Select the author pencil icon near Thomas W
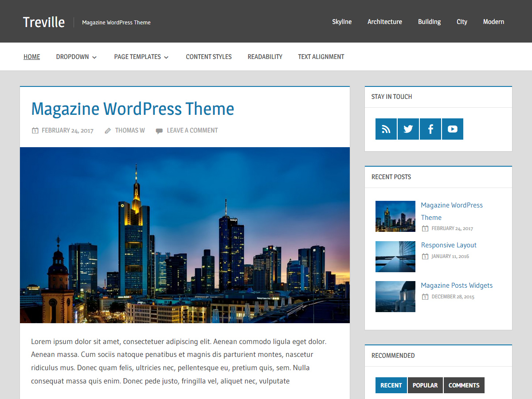Viewport: 532px width, 399px height. point(107,130)
